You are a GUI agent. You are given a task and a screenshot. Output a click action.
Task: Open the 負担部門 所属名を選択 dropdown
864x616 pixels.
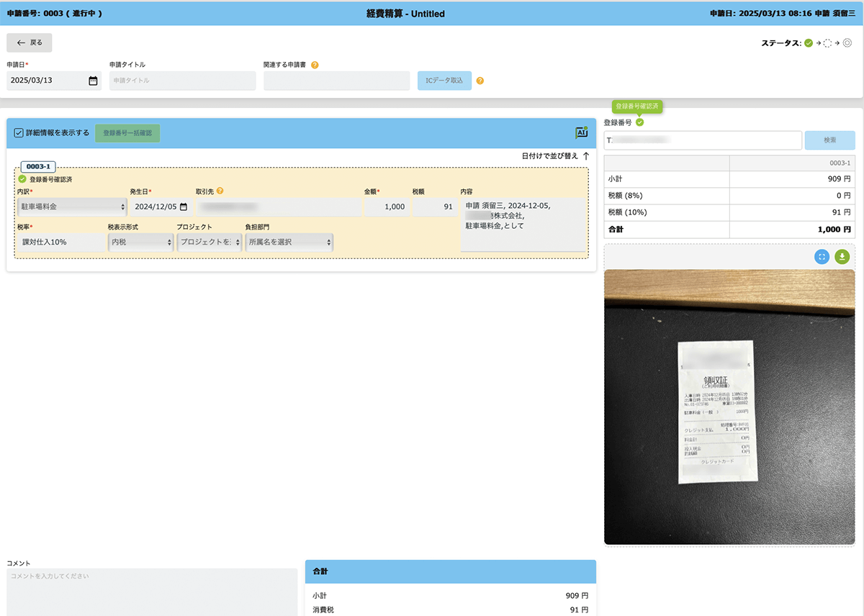[x=289, y=243]
